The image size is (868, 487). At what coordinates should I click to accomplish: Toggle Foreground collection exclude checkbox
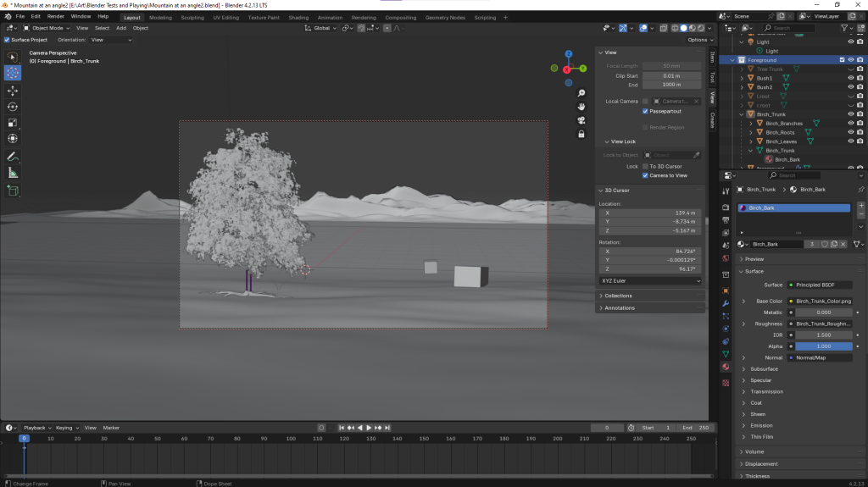(842, 60)
